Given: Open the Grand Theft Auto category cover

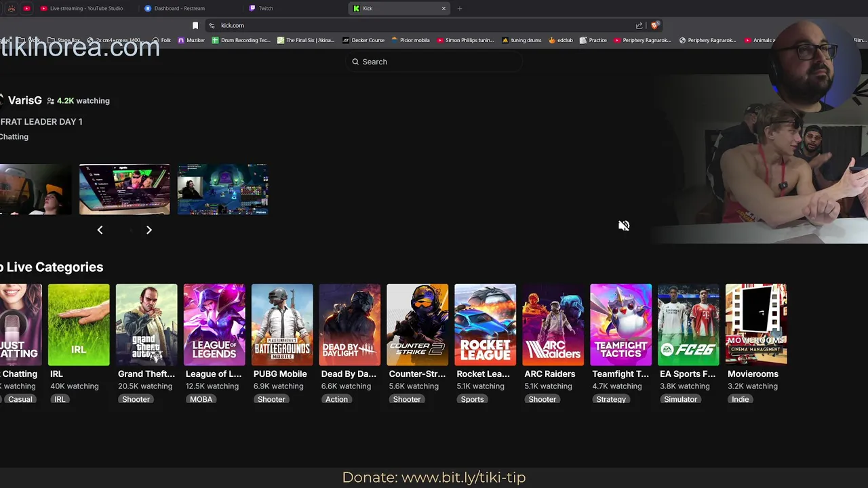Looking at the screenshot, I should point(146,325).
